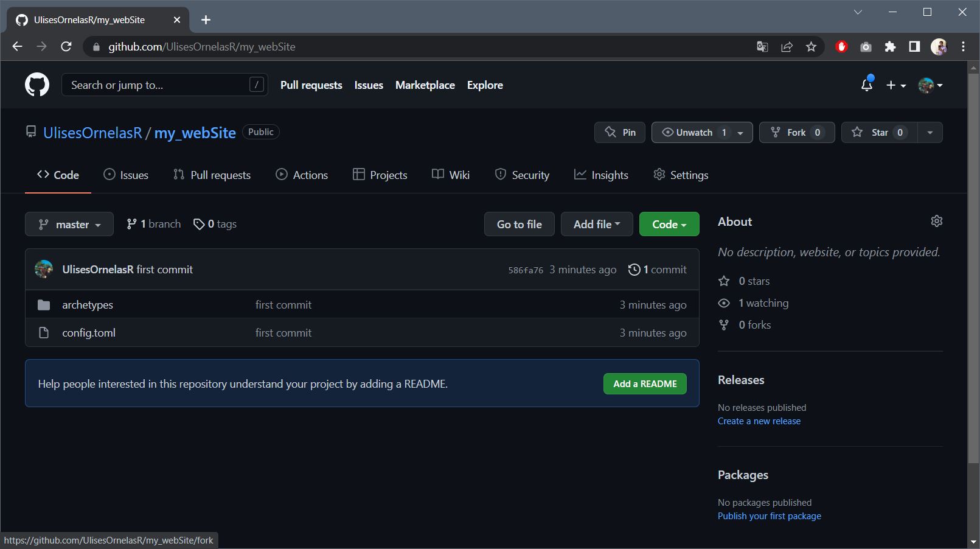The height and width of the screenshot is (549, 980).
Task: View the 0 tags link
Action: pos(215,224)
